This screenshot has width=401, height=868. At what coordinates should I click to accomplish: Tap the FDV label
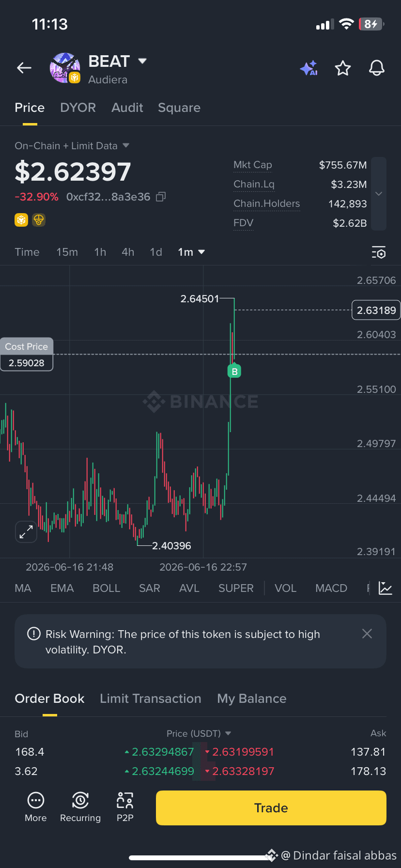click(x=244, y=223)
